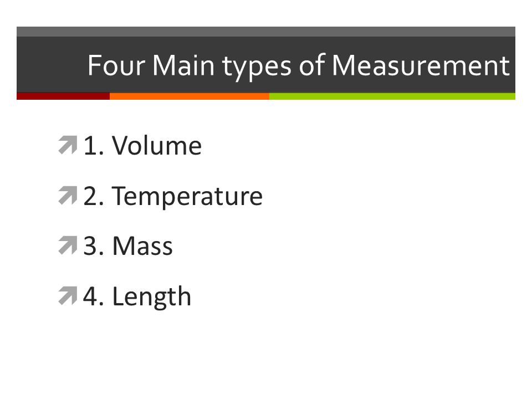Click the text 2. Temperature
The width and height of the screenshot is (532, 399).
(x=173, y=196)
